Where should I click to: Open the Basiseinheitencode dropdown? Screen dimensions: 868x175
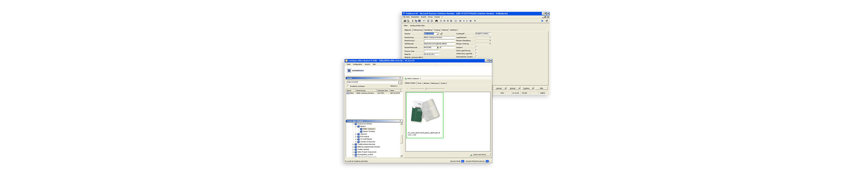(438, 47)
